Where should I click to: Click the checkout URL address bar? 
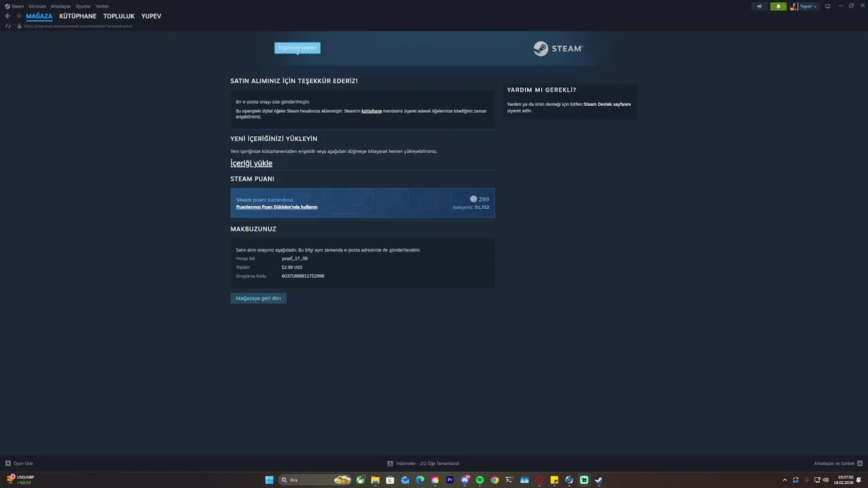(x=77, y=26)
